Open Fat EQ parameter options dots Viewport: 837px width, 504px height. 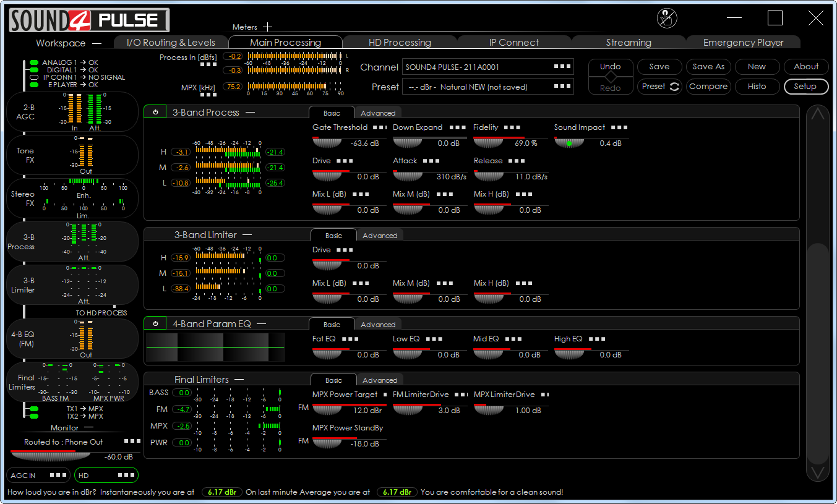(x=350, y=339)
